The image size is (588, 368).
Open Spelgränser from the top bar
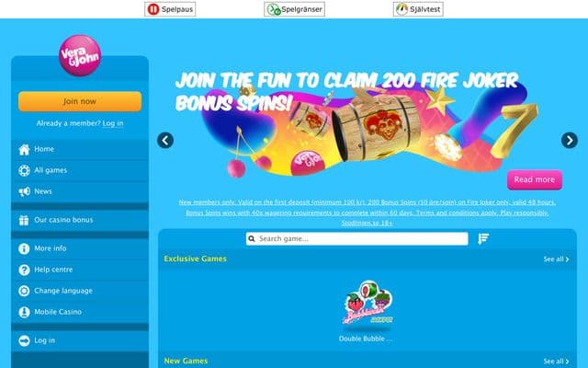pyautogui.click(x=294, y=9)
